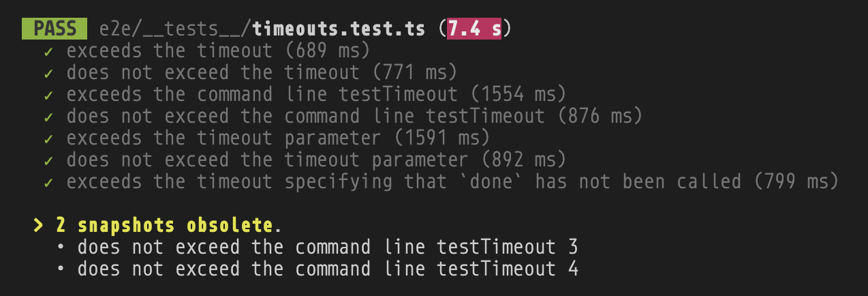Viewport: 868px width, 296px height.
Task: Click the checkmark beside "does not exceed the timeout (771 ms)"
Action: (48, 74)
